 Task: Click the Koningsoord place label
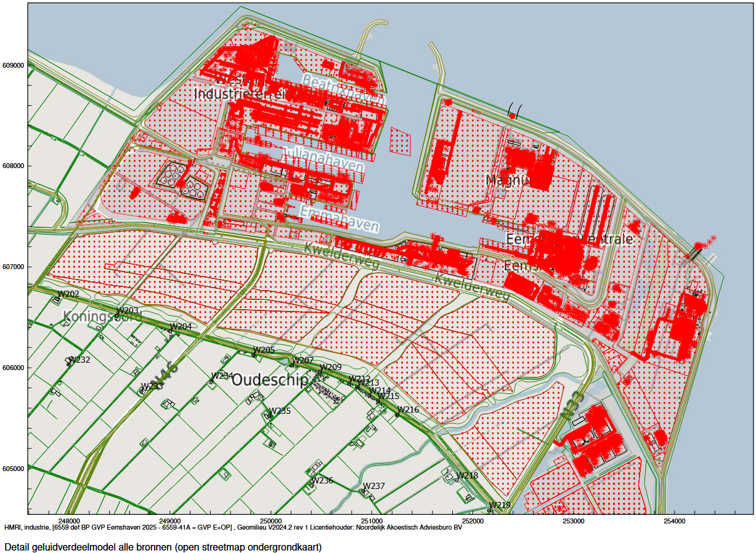click(102, 317)
